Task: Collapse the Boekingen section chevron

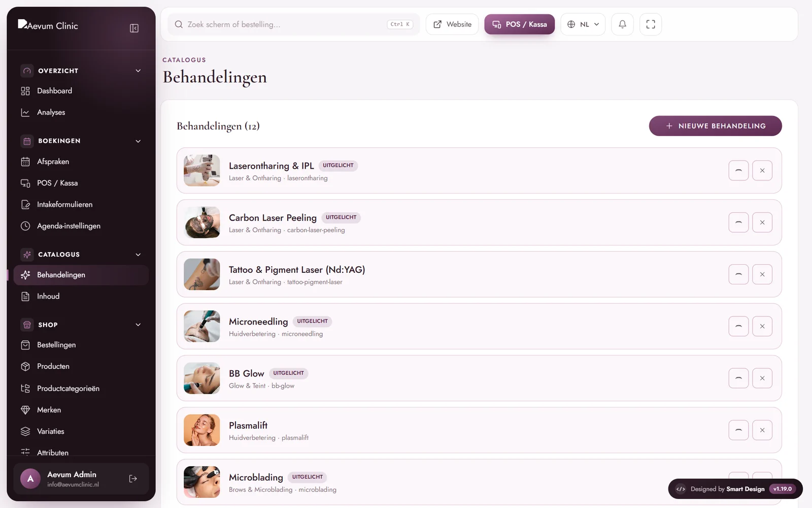Action: (138, 141)
